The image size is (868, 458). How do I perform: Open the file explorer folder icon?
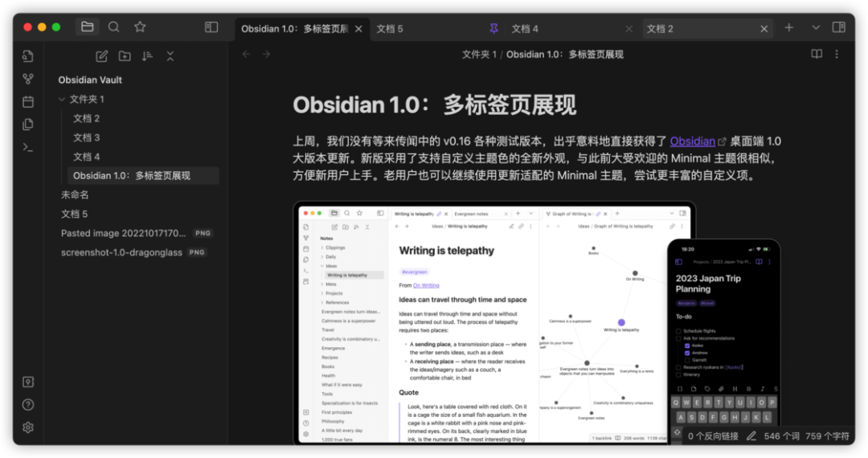pos(88,27)
